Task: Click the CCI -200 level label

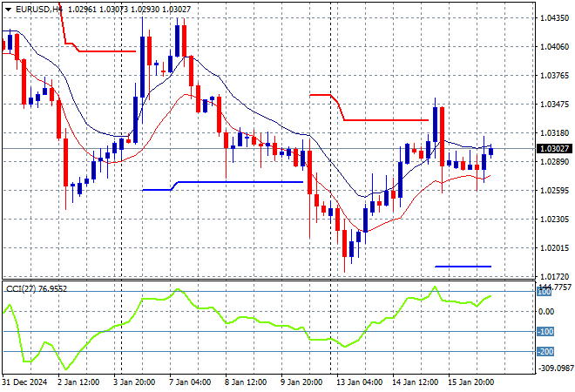Action: point(545,352)
